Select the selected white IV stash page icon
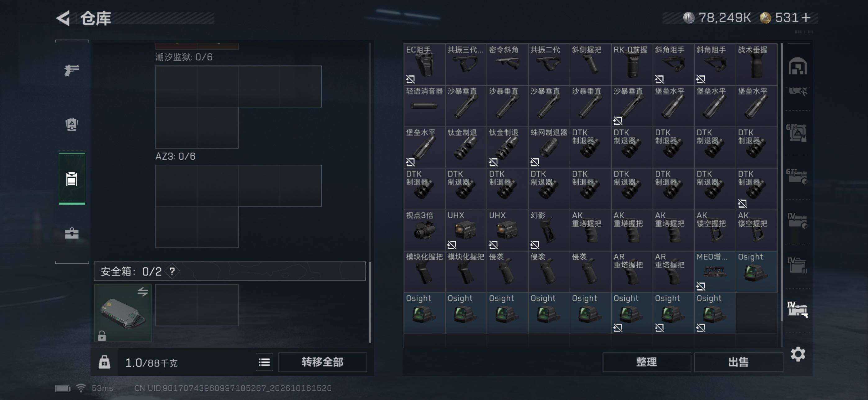Viewport: 868px width, 400px height. point(797,309)
